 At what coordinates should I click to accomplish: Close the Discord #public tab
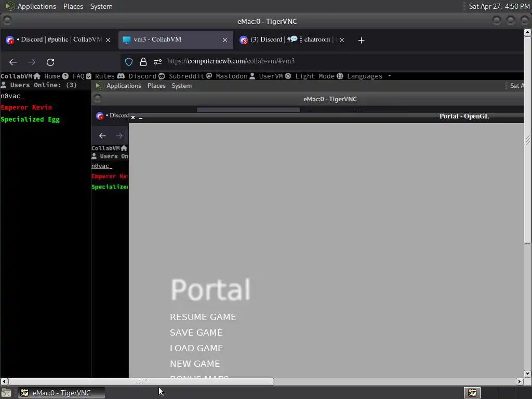pos(108,40)
